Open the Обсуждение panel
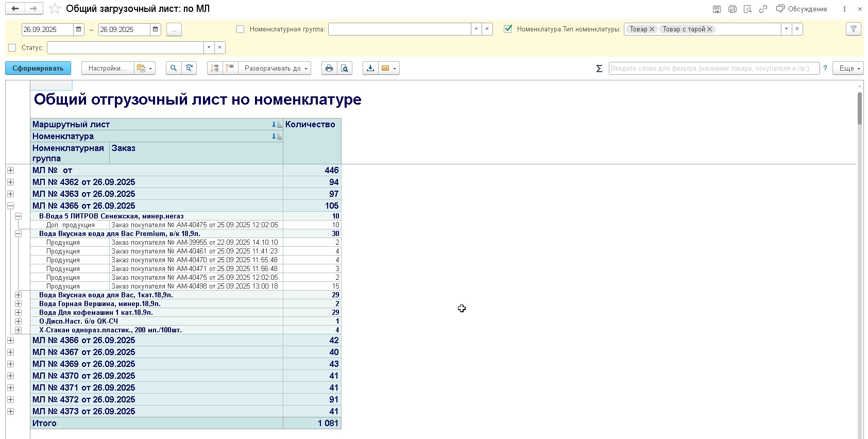868x439 pixels. coord(802,9)
